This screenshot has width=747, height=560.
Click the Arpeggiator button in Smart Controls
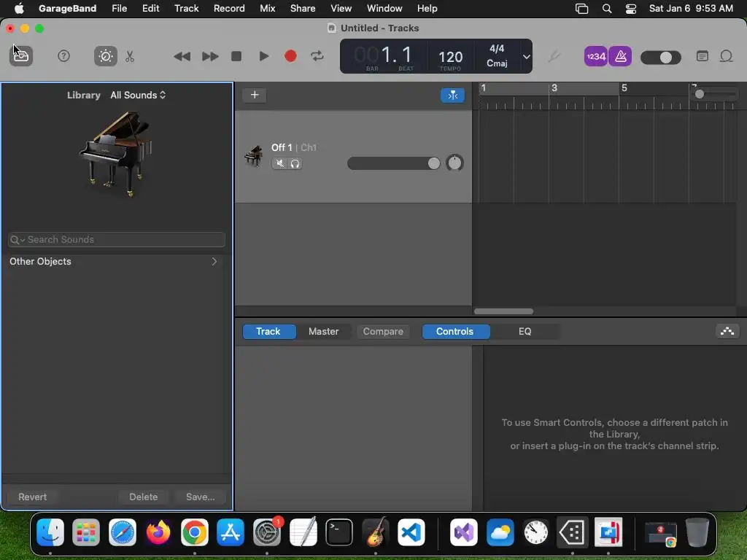(x=727, y=332)
